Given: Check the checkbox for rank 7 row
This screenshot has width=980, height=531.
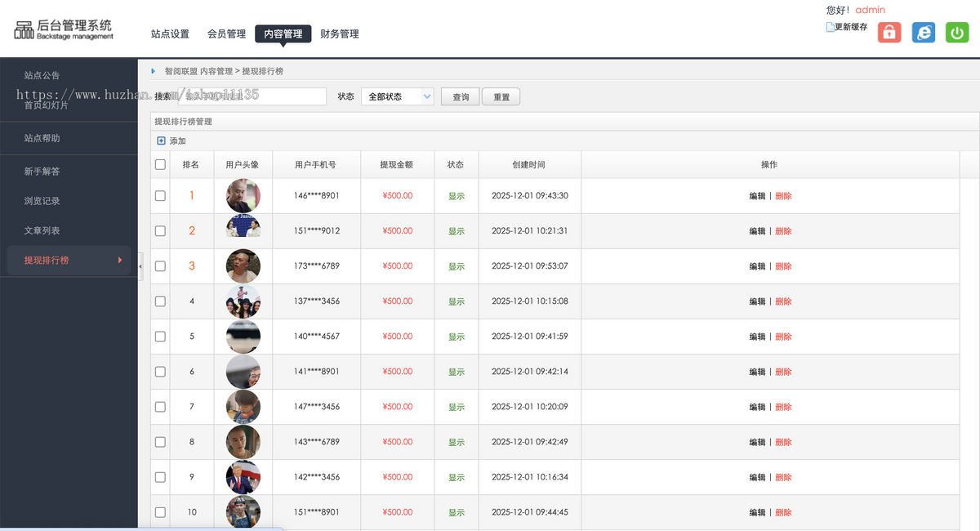Looking at the screenshot, I should pos(159,406).
